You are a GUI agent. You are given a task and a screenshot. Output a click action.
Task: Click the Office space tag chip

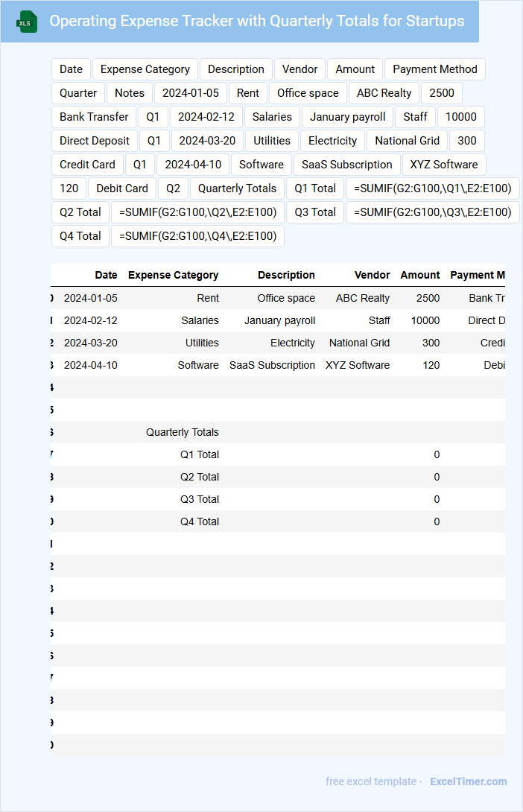point(308,93)
